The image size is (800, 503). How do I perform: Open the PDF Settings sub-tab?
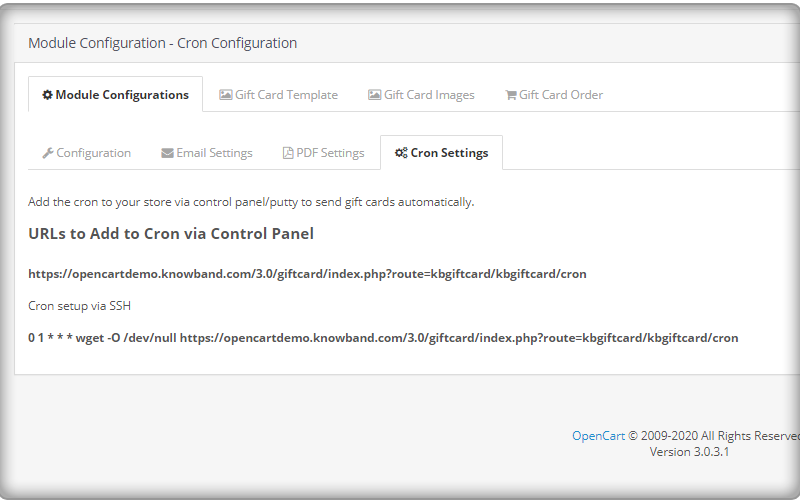tap(323, 153)
